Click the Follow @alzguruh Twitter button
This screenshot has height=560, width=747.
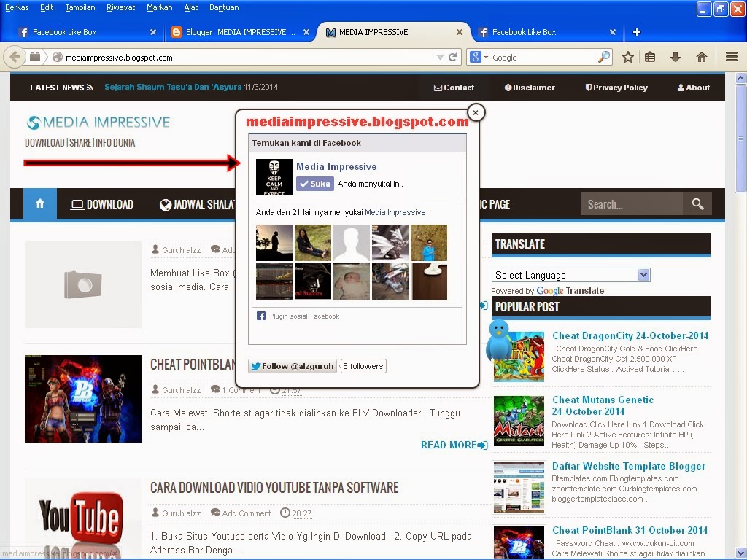pos(293,366)
